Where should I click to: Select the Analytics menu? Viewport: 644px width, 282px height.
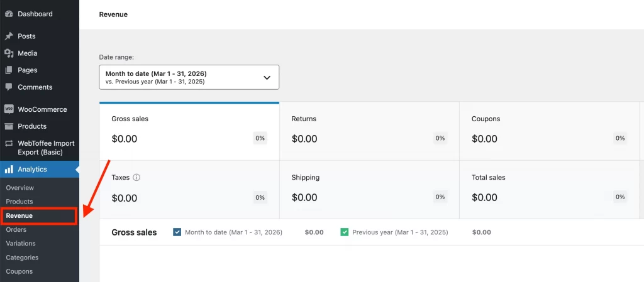(x=40, y=170)
